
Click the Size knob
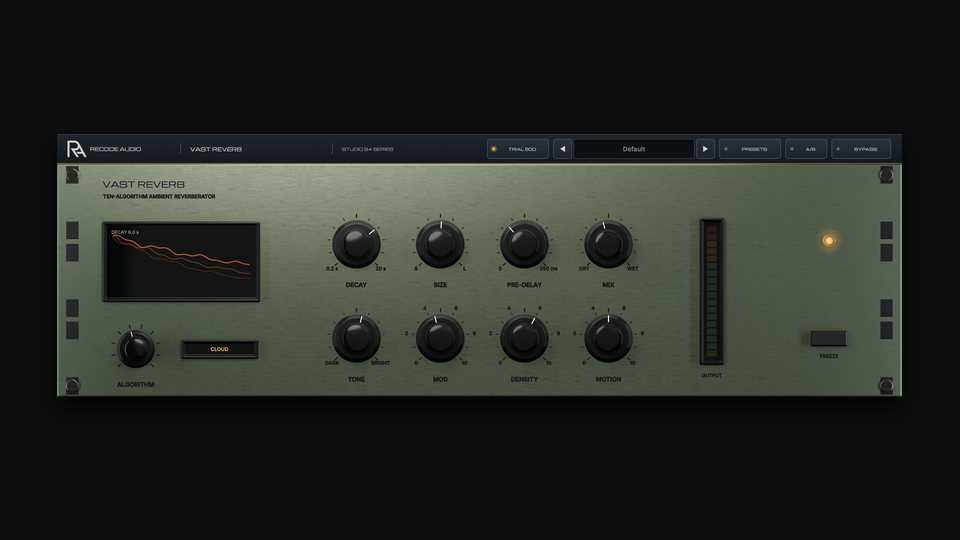[x=440, y=244]
